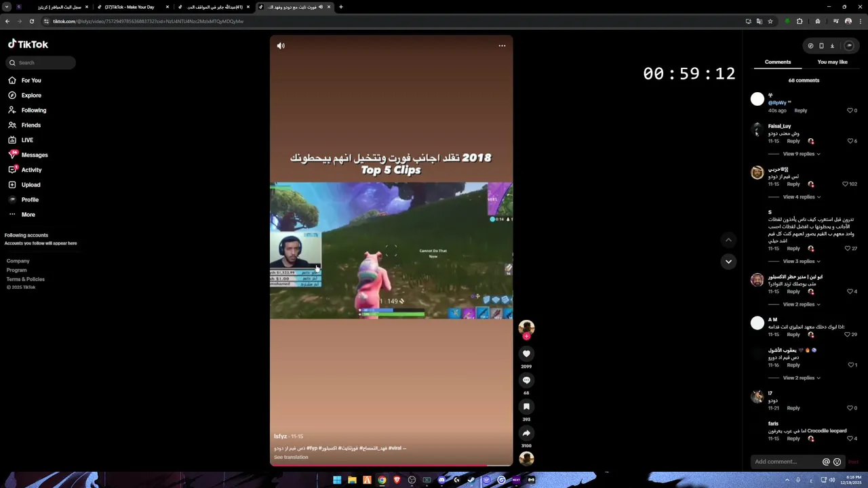Click the TikTok search field
The width and height of the screenshot is (868, 488).
pyautogui.click(x=41, y=63)
